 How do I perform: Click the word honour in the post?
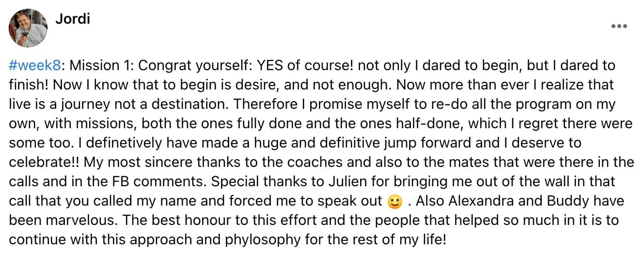212,221
